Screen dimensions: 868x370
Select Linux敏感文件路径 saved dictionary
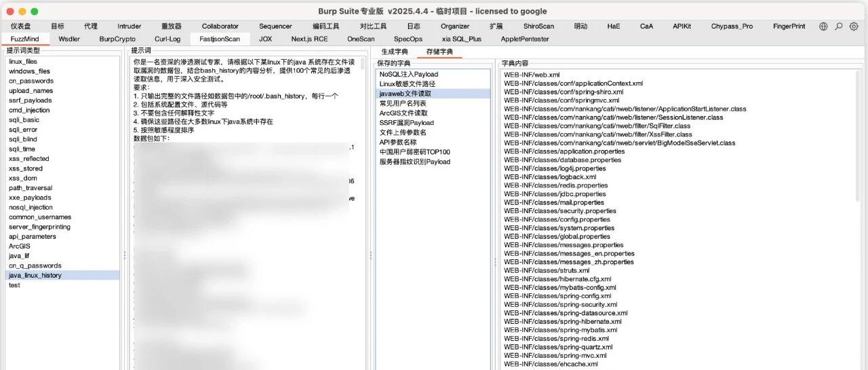pos(433,84)
